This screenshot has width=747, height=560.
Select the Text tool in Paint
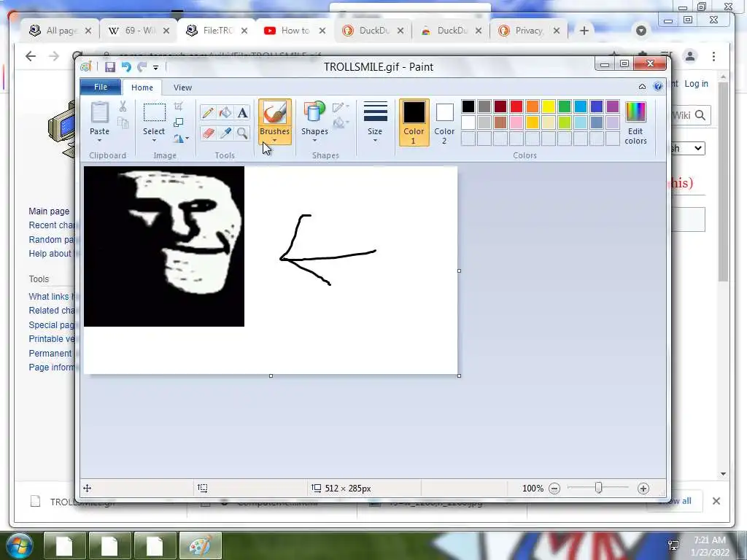pyautogui.click(x=242, y=113)
